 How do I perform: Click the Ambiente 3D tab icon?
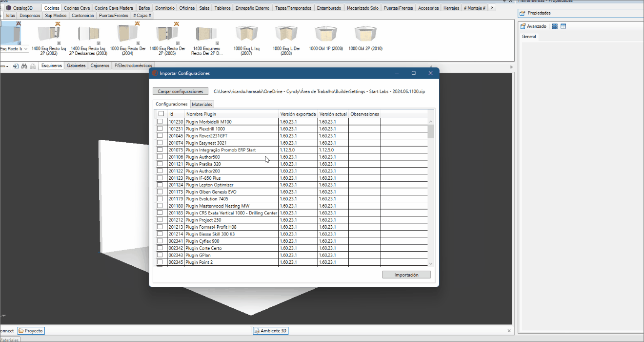pyautogui.click(x=256, y=331)
